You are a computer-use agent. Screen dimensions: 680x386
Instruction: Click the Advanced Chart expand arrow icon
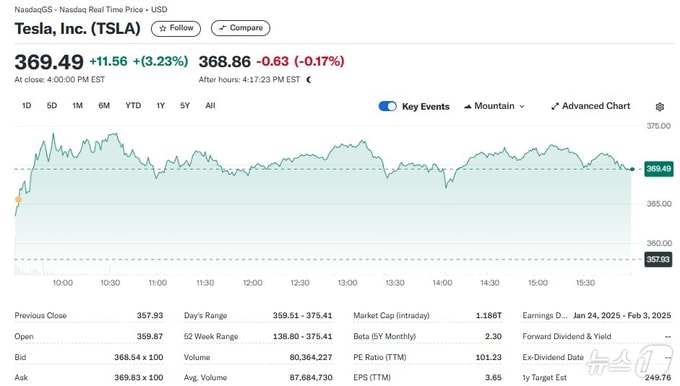(x=555, y=106)
